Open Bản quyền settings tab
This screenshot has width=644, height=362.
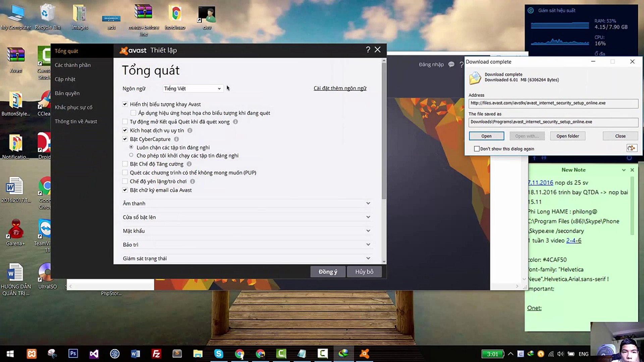pyautogui.click(x=82, y=93)
